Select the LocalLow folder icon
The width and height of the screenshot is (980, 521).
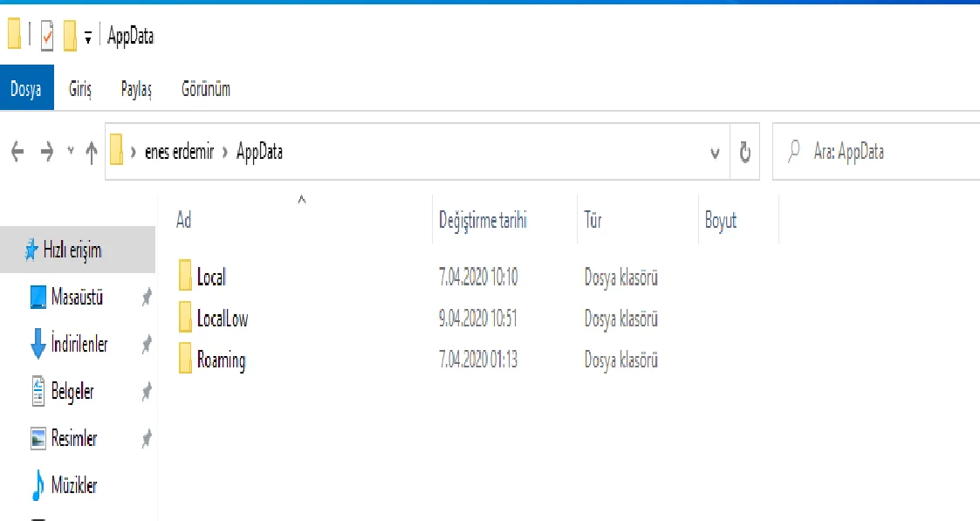pos(185,319)
